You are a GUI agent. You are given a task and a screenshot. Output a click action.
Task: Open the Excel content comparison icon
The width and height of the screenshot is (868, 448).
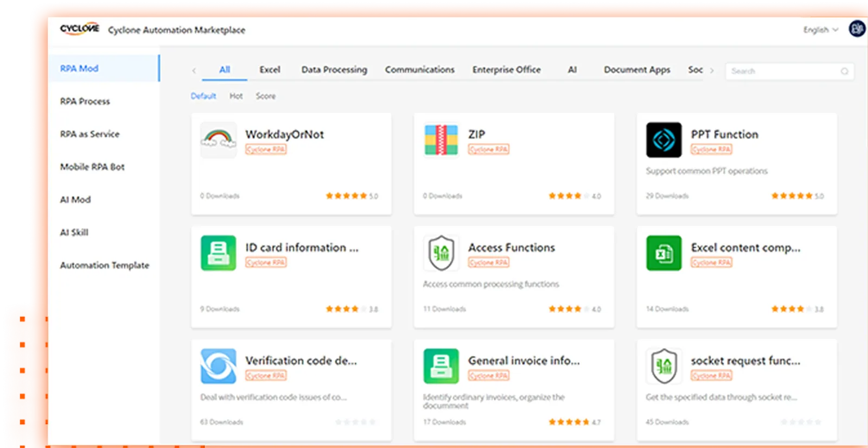pos(664,253)
